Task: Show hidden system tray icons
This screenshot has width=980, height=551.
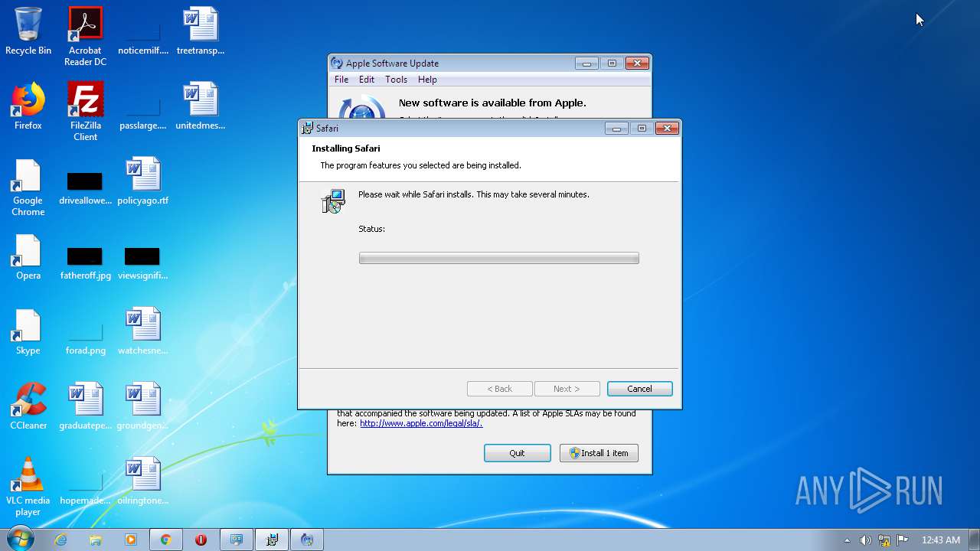Action: [847, 540]
